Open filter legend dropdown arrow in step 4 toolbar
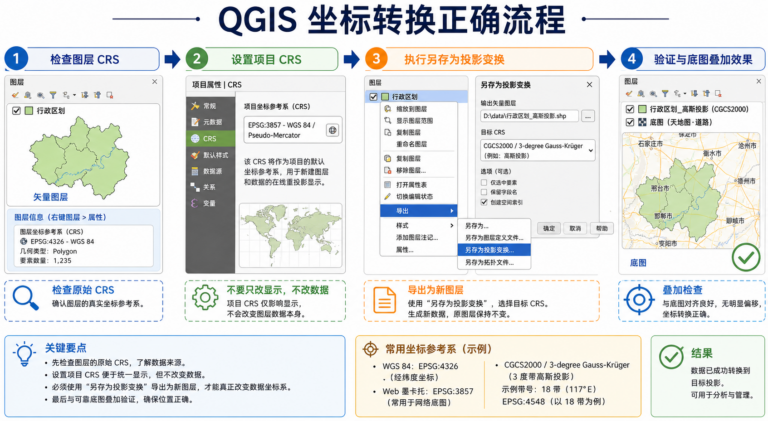 click(x=685, y=94)
